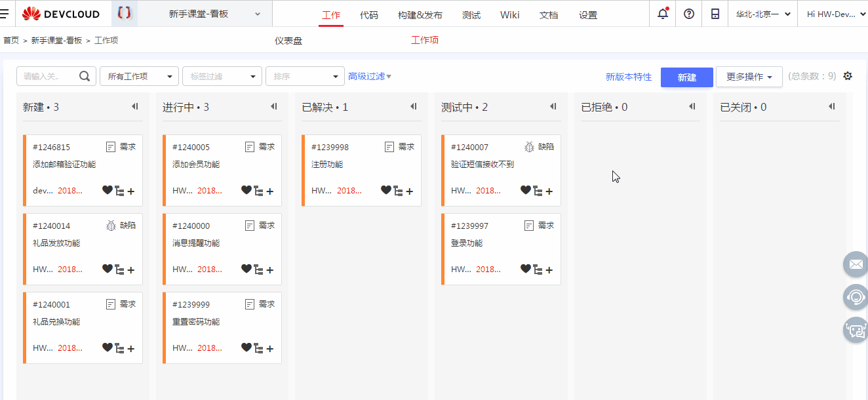
Task: Favorite card #1246815 with the heart icon
Action: coord(107,191)
